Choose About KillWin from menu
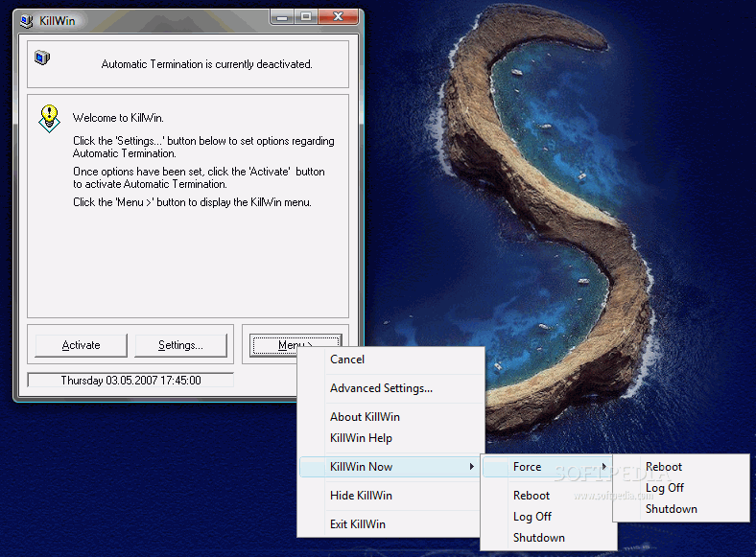756x557 pixels. (x=391, y=417)
